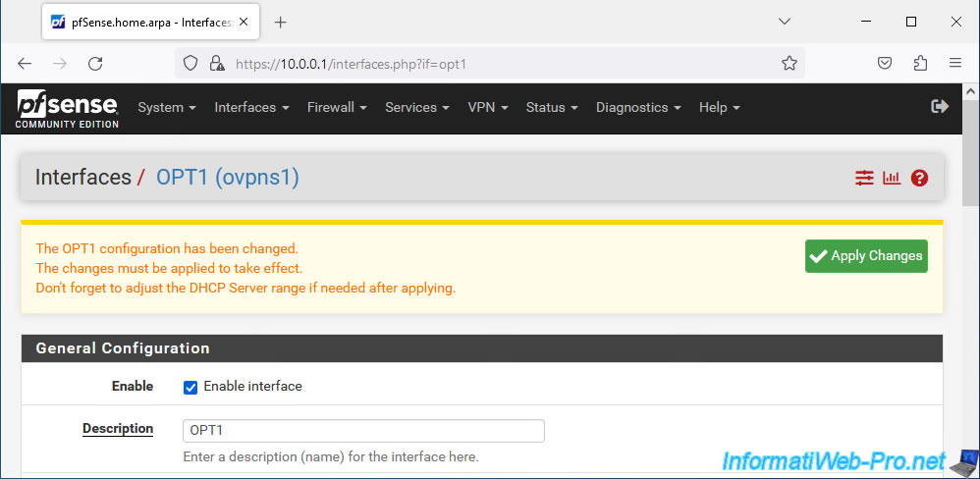Open the Help menu
The height and width of the screenshot is (479, 980).
click(x=720, y=107)
